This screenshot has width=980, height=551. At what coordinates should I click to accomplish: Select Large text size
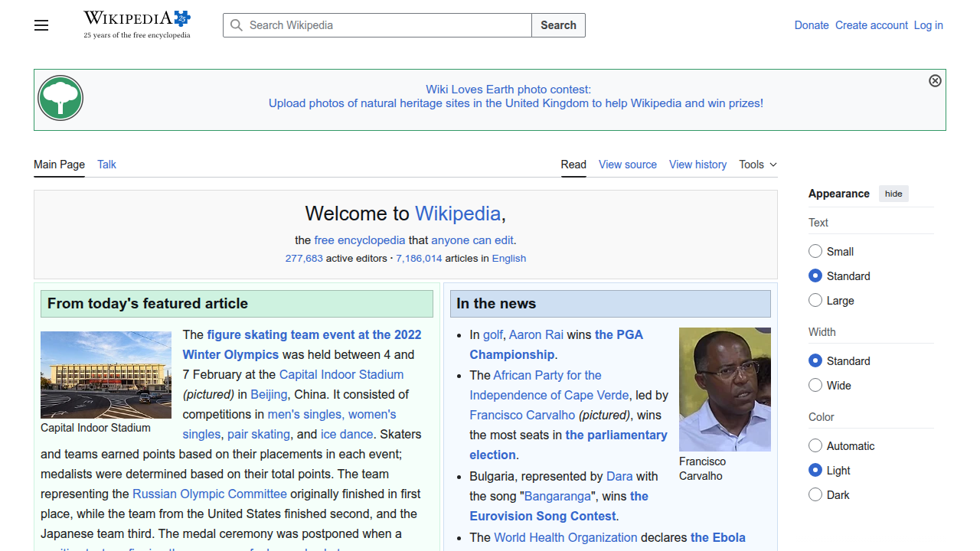pyautogui.click(x=815, y=300)
